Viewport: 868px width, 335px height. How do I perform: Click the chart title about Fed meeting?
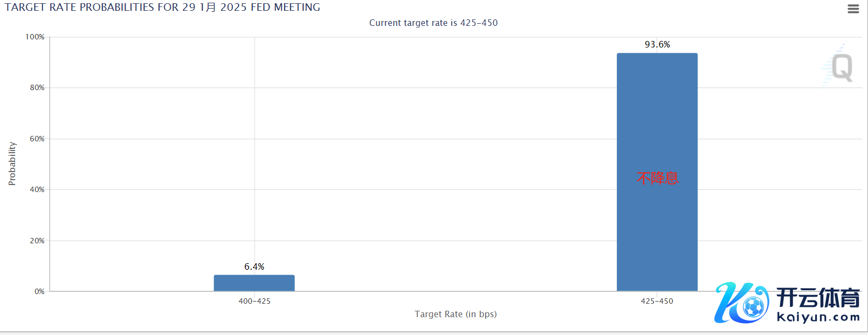162,8
